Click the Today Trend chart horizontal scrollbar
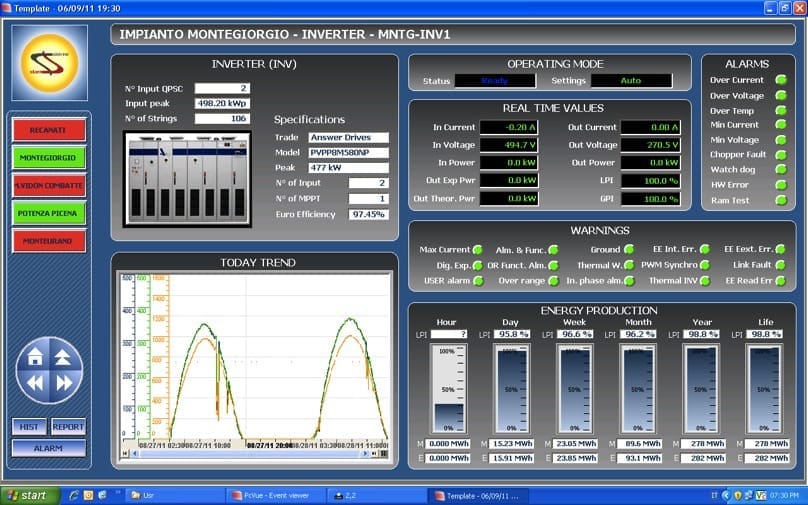The image size is (808, 505). [250, 453]
